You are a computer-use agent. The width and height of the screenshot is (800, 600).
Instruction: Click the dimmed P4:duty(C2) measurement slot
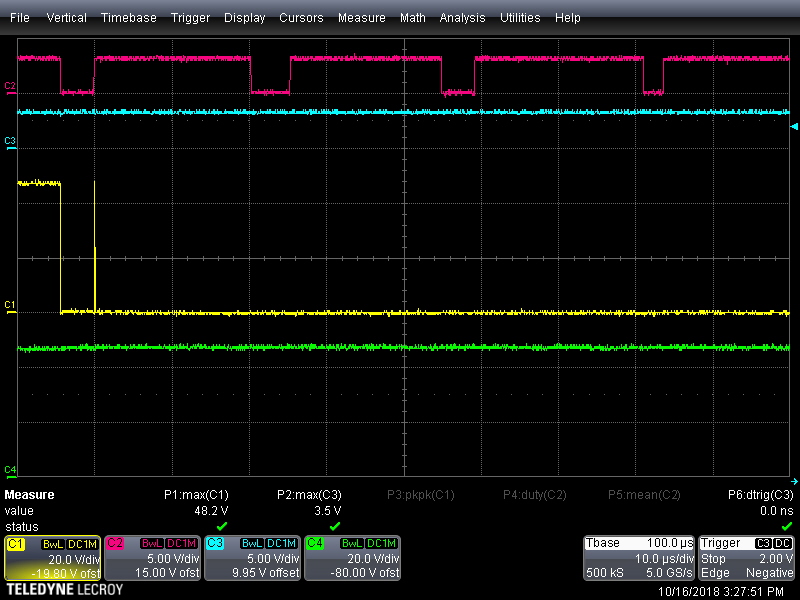pyautogui.click(x=535, y=495)
